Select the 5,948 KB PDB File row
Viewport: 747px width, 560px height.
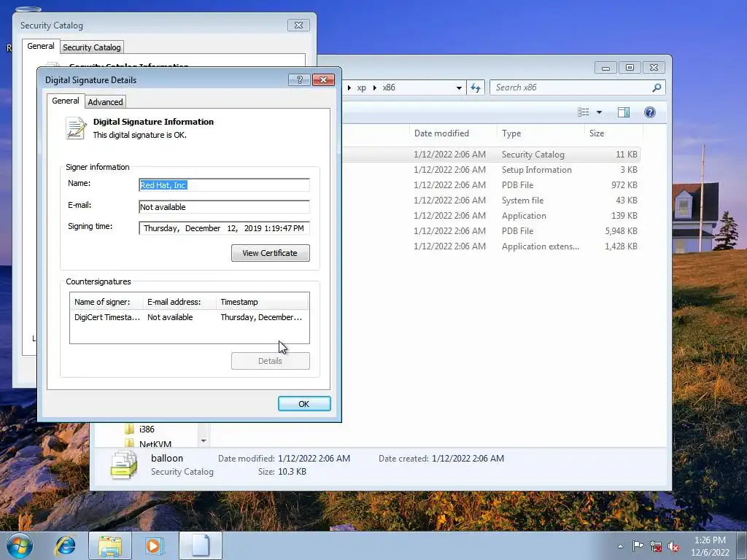pos(491,230)
